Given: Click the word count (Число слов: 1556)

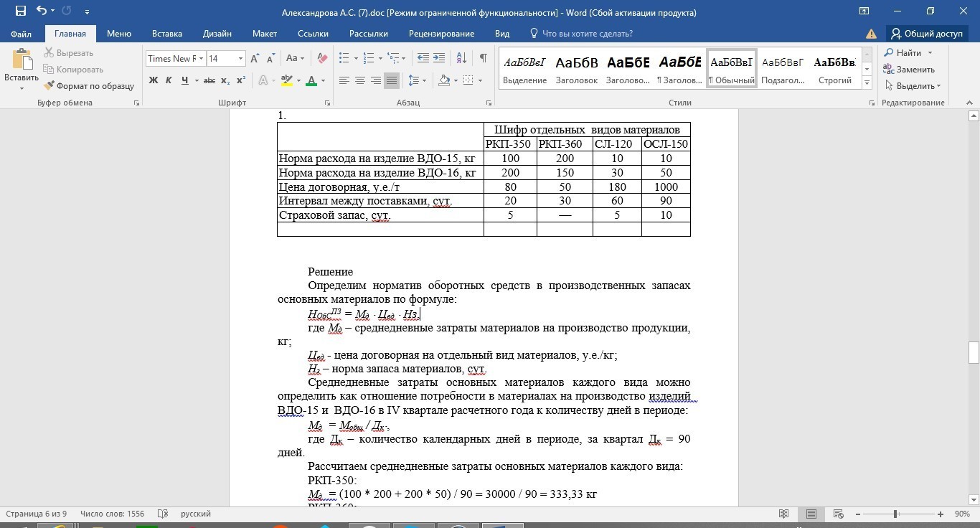Looking at the screenshot, I should (x=113, y=514).
